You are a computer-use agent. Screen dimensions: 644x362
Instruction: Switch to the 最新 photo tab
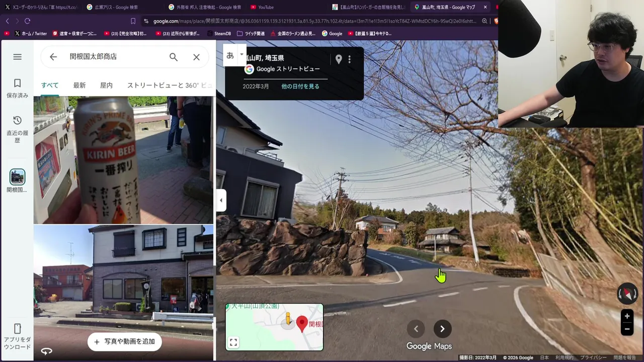79,85
